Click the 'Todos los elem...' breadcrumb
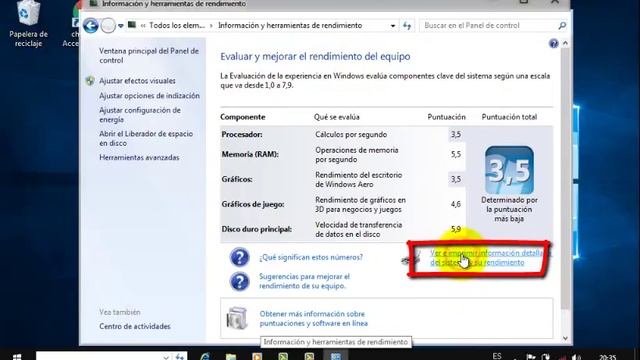Screen dimensions: 640x360 pyautogui.click(x=177, y=25)
